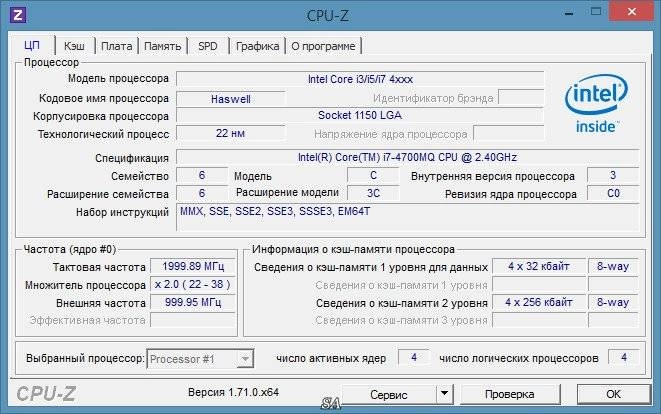661x414 pixels.
Task: Click the MMX, SSE instruction set text
Action: point(275,211)
